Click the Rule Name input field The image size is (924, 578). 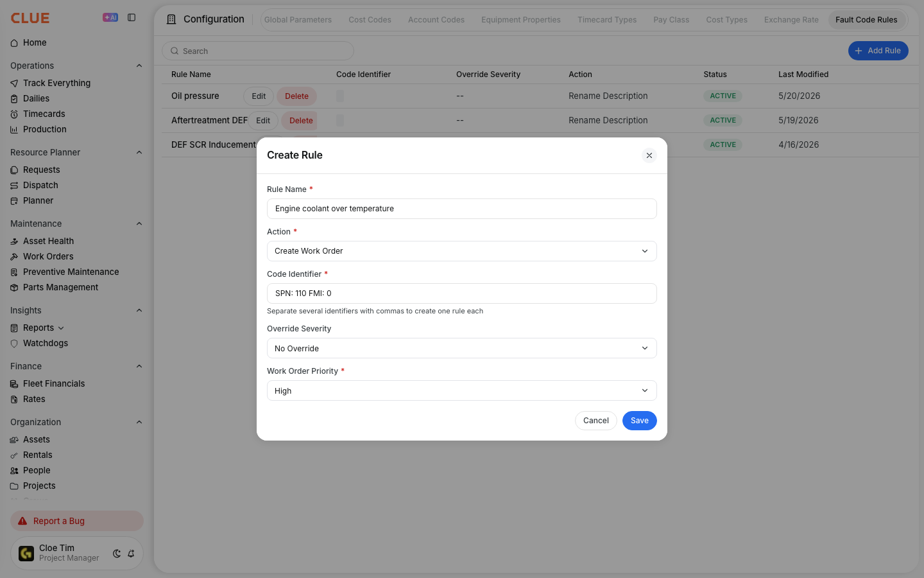[462, 209]
